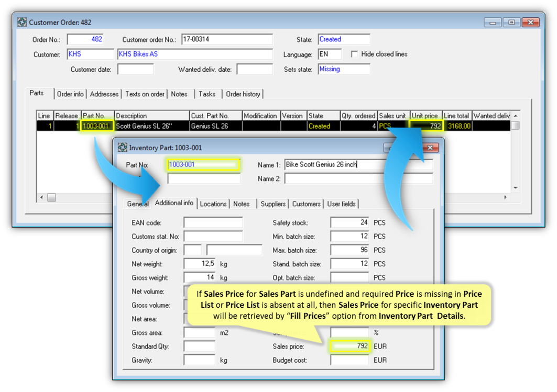Open the Order history tab

point(243,94)
